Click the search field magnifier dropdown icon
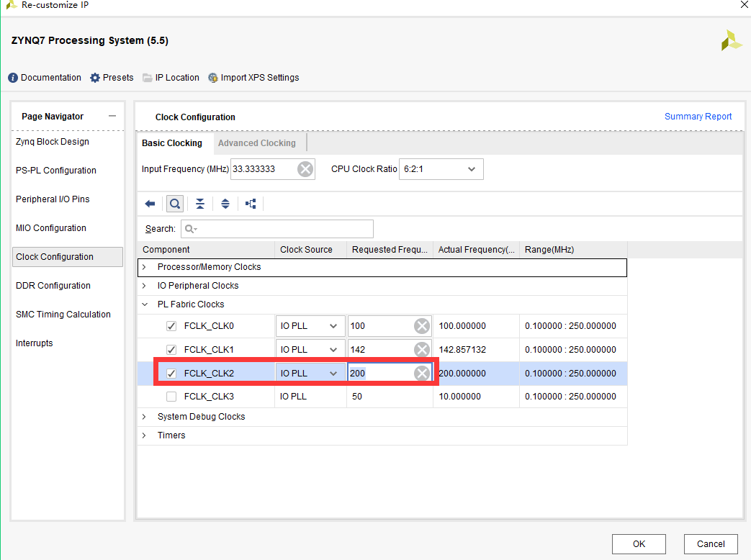751x560 pixels. click(x=191, y=229)
